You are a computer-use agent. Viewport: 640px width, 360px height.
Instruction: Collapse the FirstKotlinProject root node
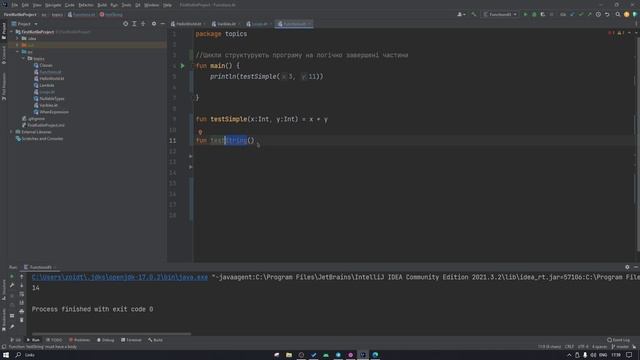tap(11, 32)
